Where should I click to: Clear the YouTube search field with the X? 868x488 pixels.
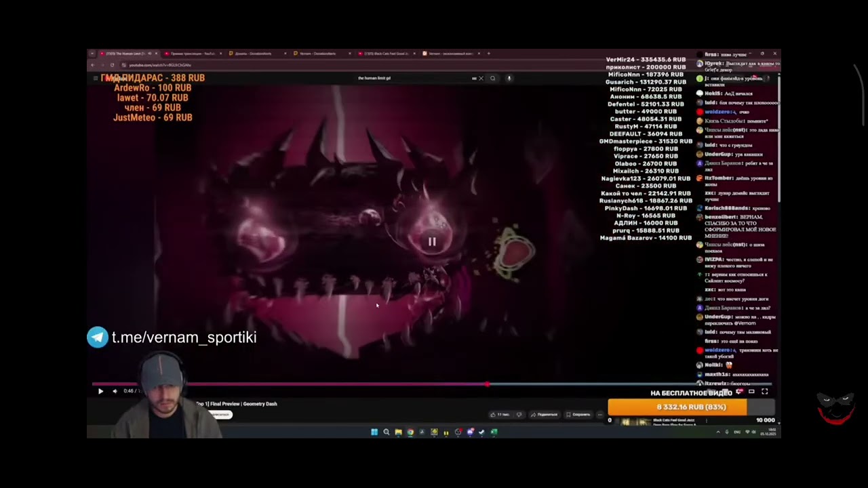tap(481, 78)
